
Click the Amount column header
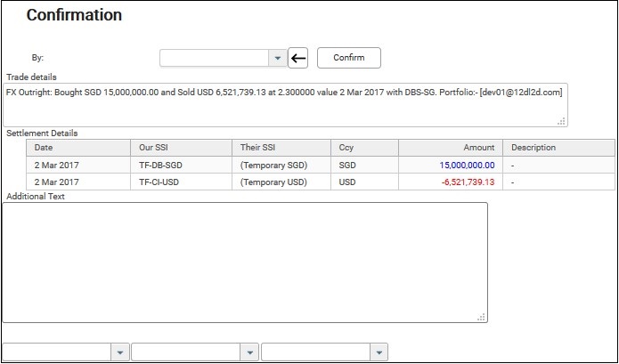pos(478,148)
